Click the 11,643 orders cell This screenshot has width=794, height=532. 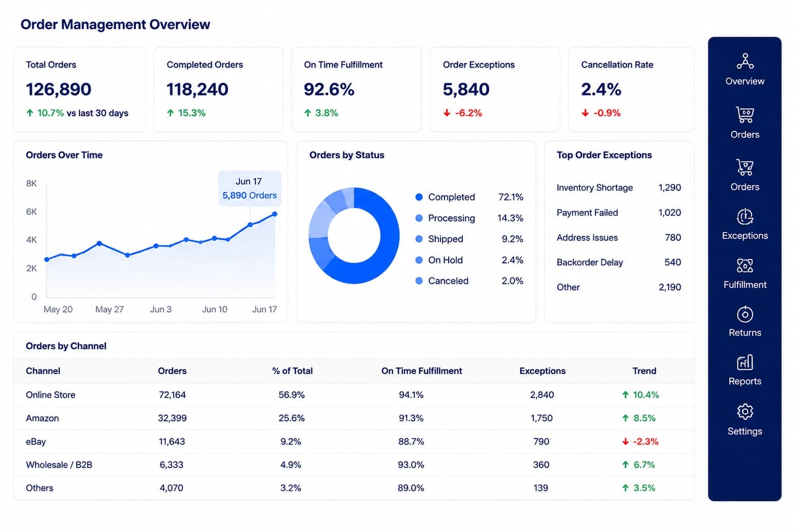172,441
